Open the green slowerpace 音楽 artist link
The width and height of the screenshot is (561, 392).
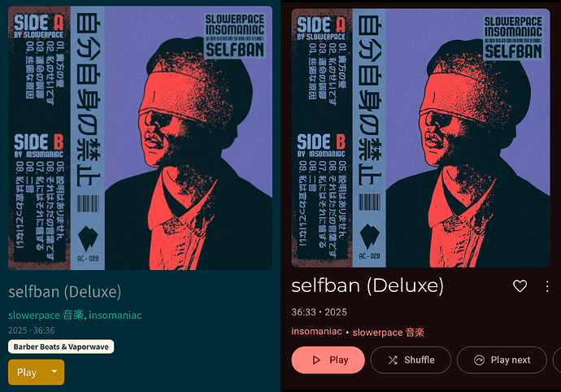[x=46, y=315]
